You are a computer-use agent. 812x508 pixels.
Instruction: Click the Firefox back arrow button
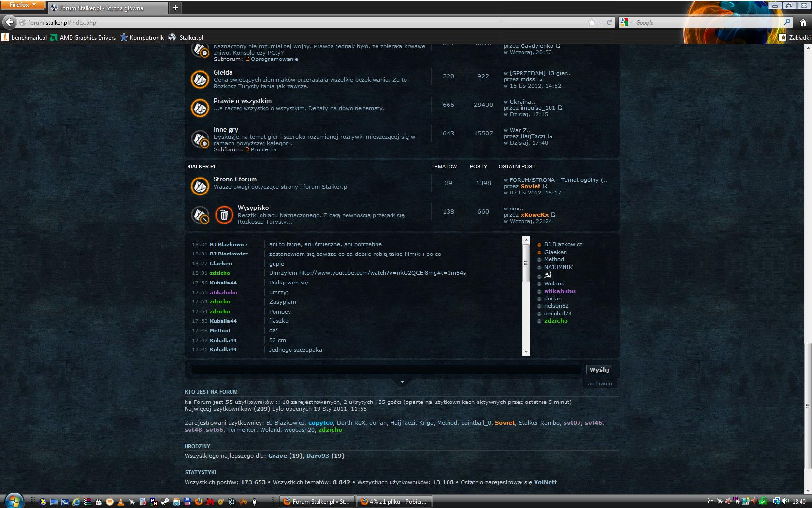(9, 22)
